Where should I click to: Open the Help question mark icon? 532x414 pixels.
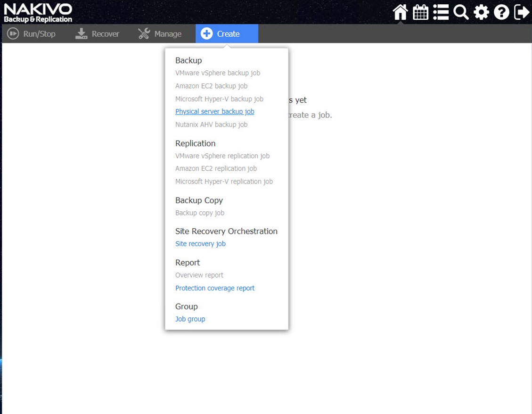point(501,12)
